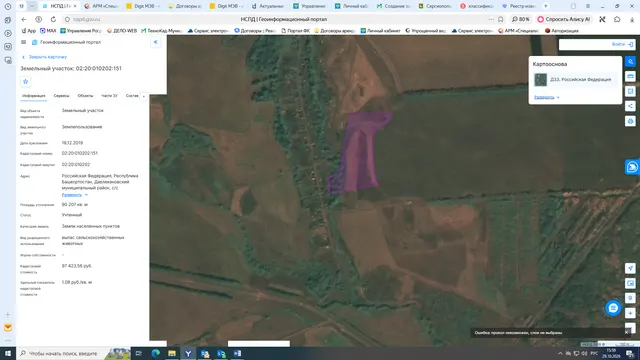Switch to Информация tab

[x=33, y=96]
